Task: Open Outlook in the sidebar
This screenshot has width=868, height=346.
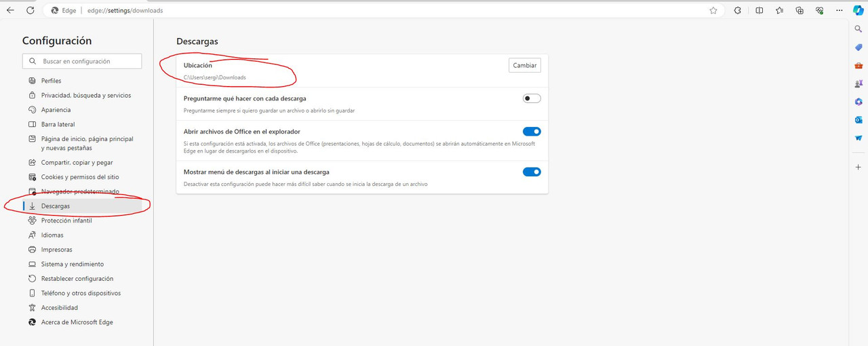Action: coord(859,120)
